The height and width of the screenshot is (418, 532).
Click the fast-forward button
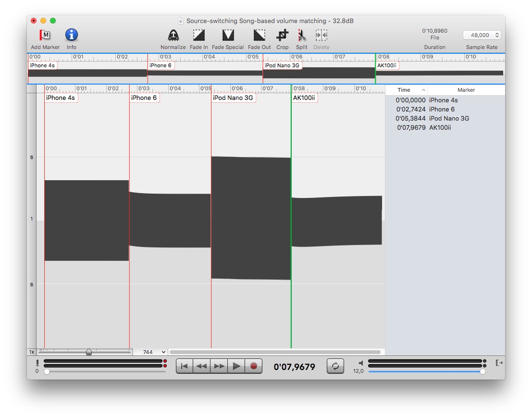[219, 367]
